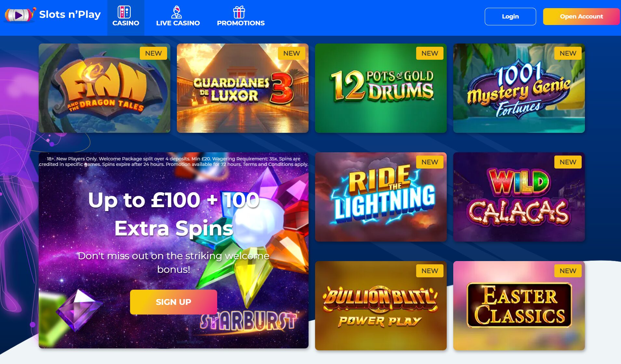Select 1001 Mystery Genie Fortunes game
Image resolution: width=621 pixels, height=364 pixels.
519,88
